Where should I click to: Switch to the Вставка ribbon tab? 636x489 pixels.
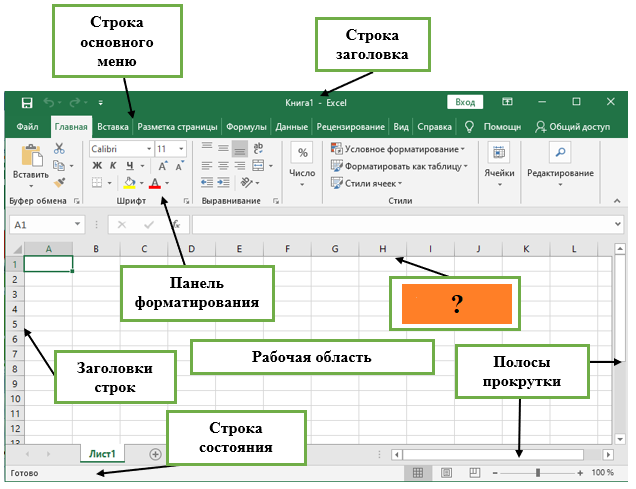pos(113,127)
